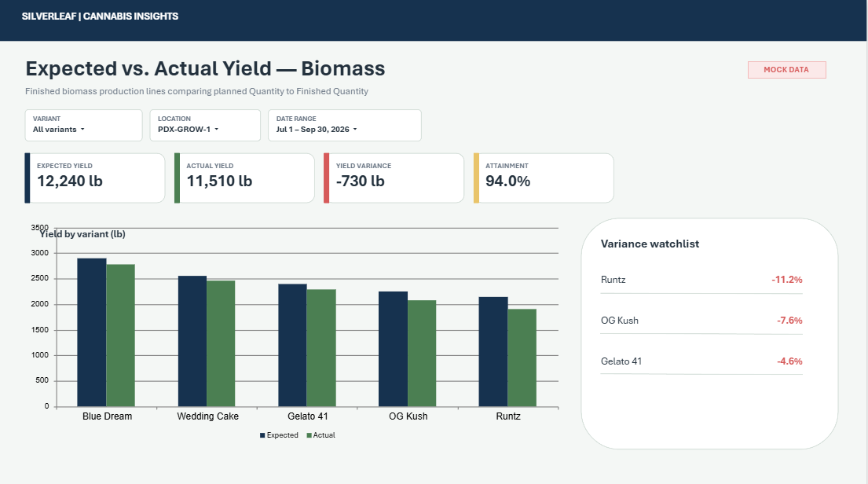The height and width of the screenshot is (484, 868).
Task: Click the SILVERLEAF | CANNABIS INSIGHTS header title
Action: point(101,16)
